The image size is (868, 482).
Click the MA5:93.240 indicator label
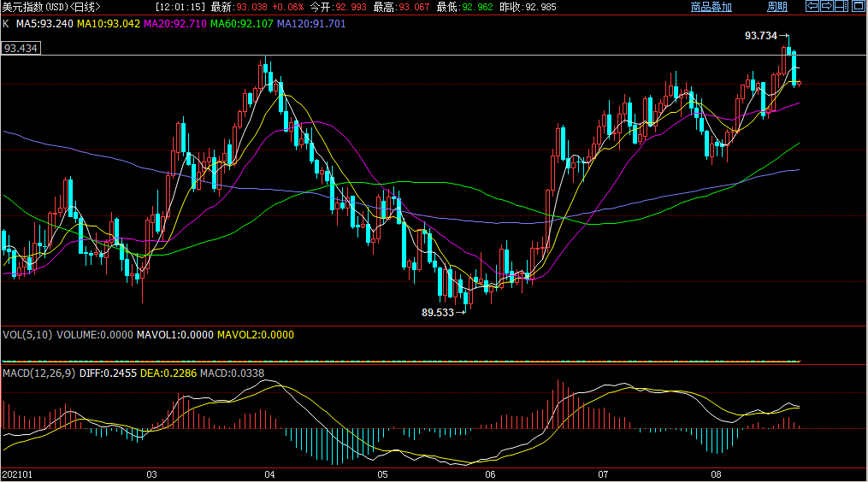tap(44, 24)
